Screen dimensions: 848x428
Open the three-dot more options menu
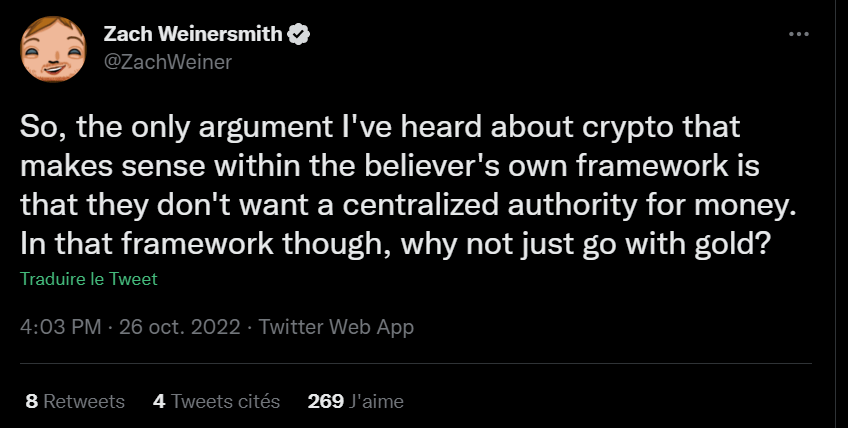(799, 34)
